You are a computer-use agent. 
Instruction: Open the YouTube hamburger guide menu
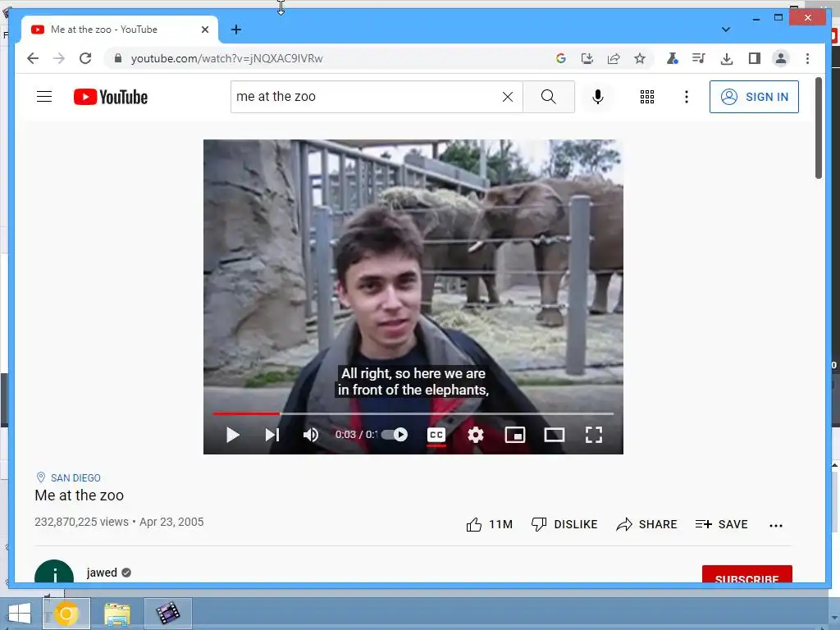point(44,97)
